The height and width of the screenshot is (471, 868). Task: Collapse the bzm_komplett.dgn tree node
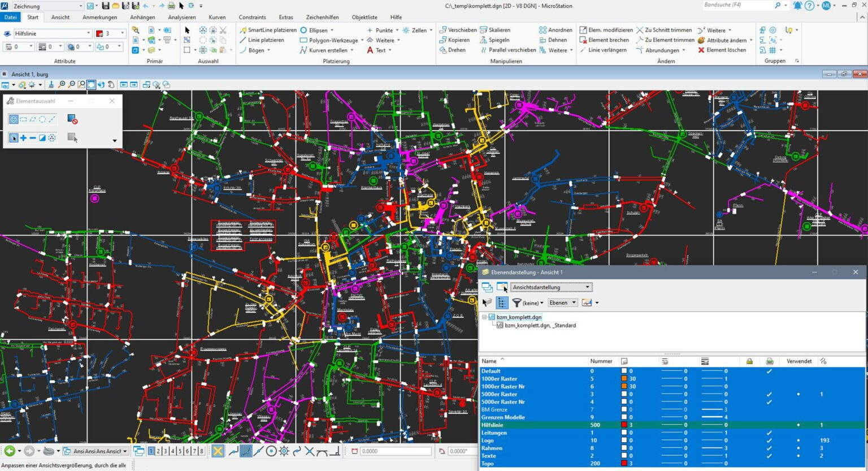(x=484, y=317)
